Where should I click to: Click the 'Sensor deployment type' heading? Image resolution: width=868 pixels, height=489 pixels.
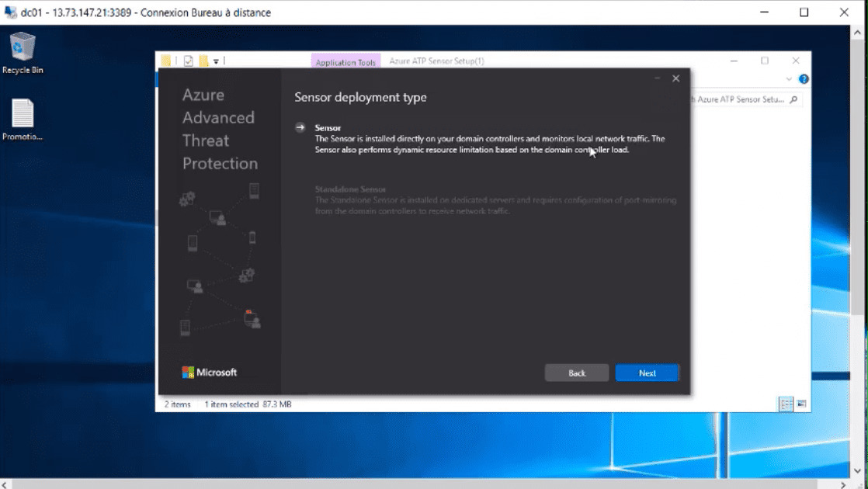tap(360, 97)
